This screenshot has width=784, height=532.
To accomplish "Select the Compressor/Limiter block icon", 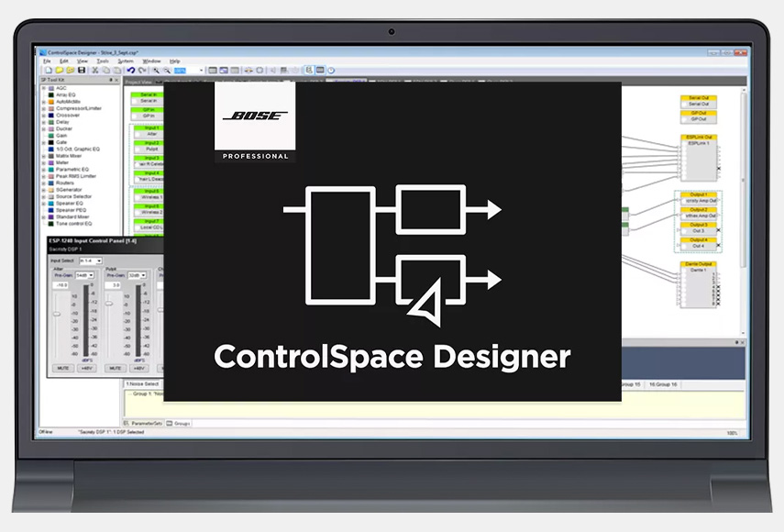I will [51, 108].
